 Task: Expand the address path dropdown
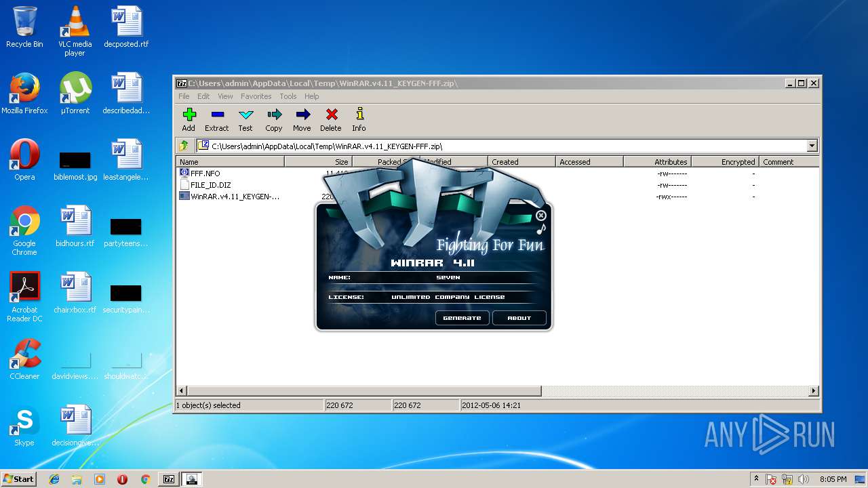point(812,146)
